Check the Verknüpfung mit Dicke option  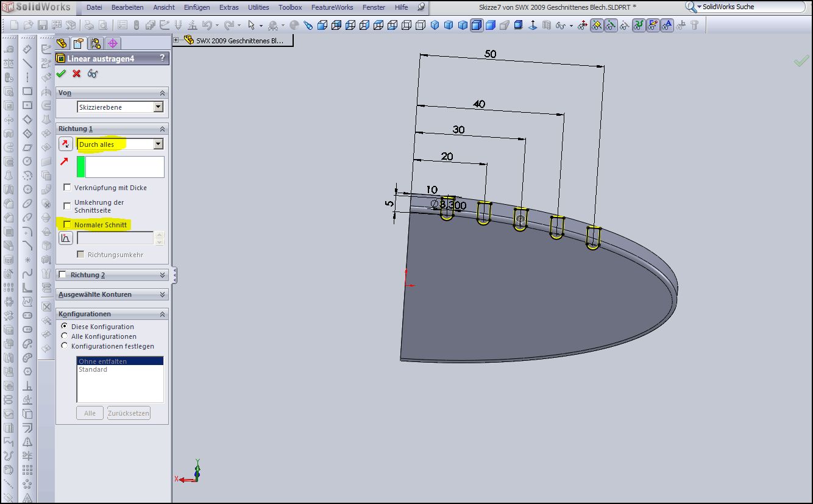(67, 188)
